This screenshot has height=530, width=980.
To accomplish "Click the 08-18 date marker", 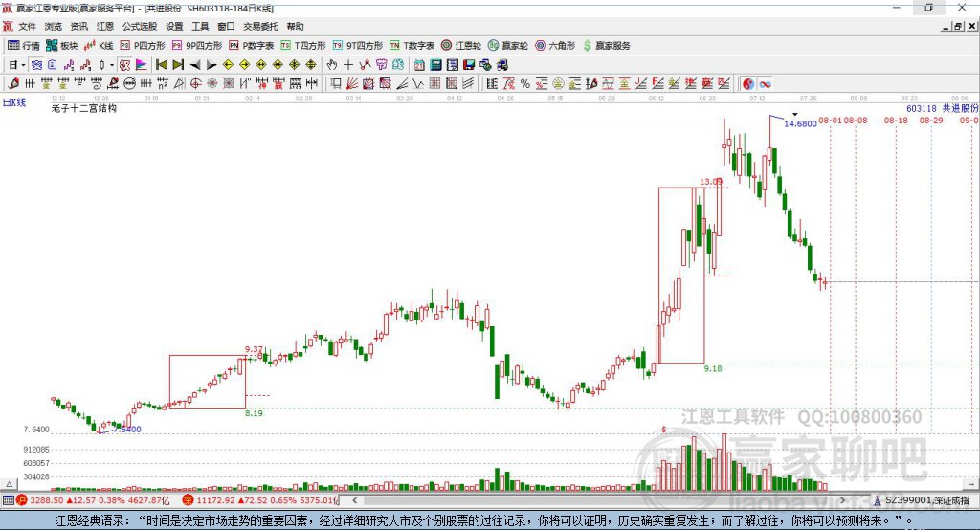I will coord(896,120).
